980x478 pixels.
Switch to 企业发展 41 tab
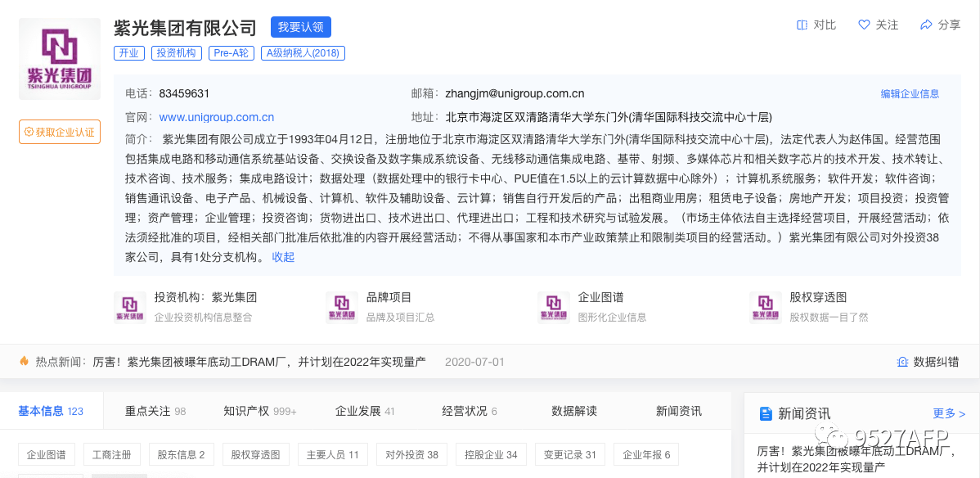pos(365,411)
